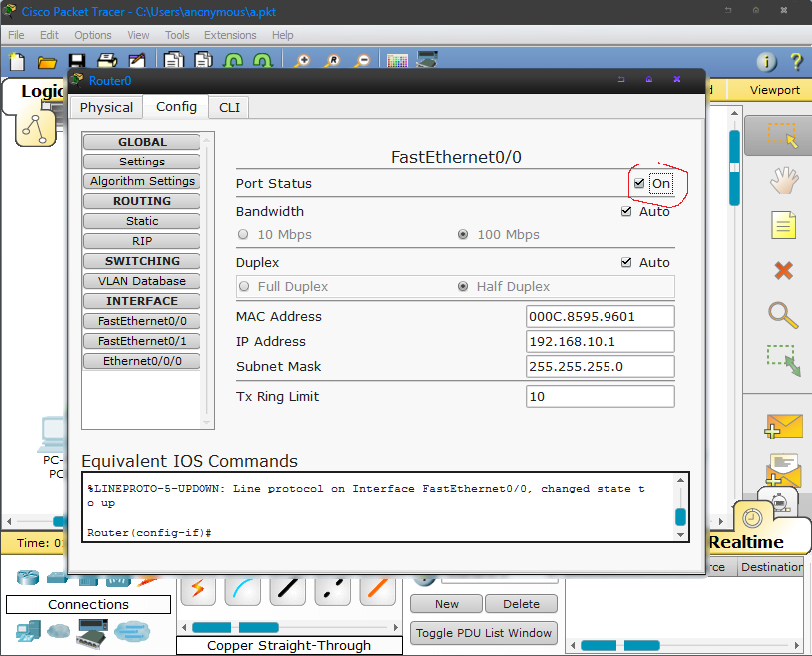The image size is (812, 656).
Task: Choose the Select tool in right panel
Action: click(782, 135)
